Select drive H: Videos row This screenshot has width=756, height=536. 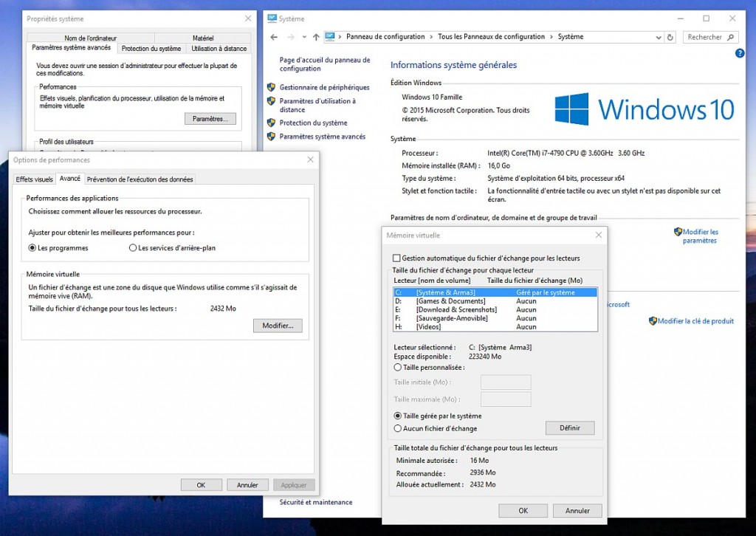(495, 327)
